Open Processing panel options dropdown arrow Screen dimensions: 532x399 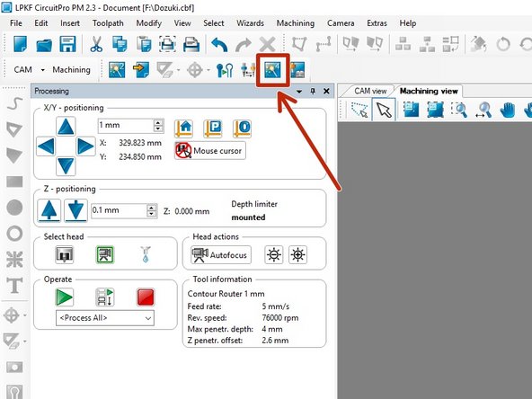[x=299, y=92]
